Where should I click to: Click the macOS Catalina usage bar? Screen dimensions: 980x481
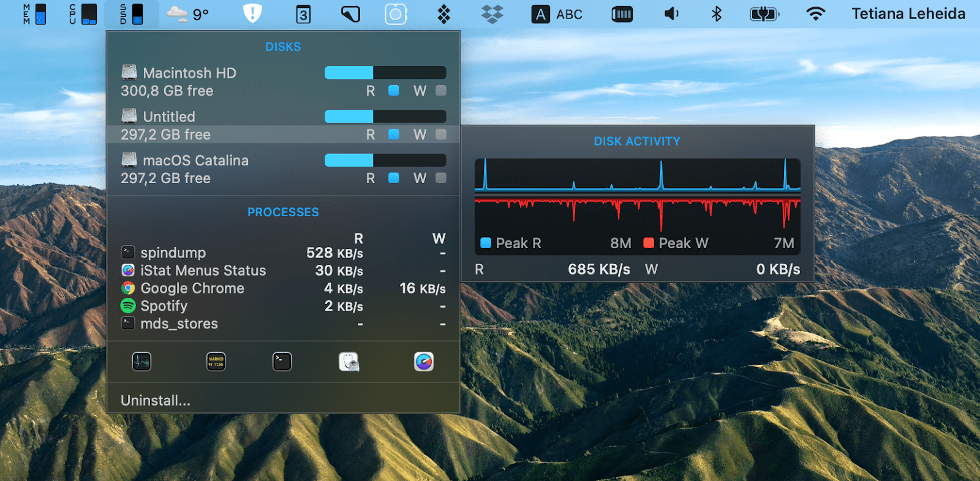click(385, 160)
